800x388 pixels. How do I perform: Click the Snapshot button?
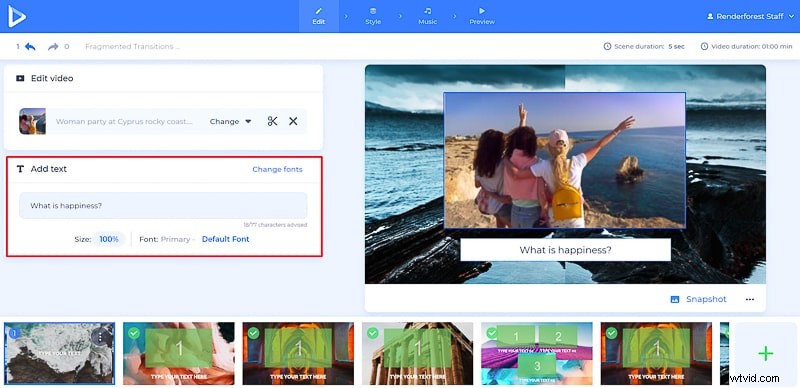pos(698,299)
